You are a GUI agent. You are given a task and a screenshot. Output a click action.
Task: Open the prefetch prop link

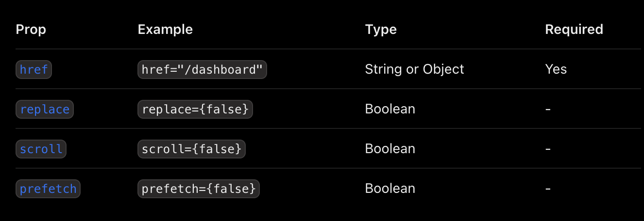(x=48, y=189)
